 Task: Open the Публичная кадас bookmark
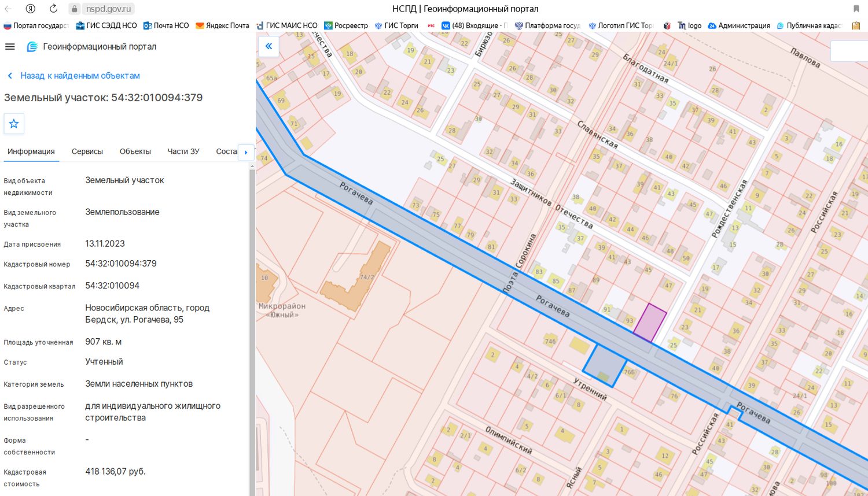pos(809,25)
